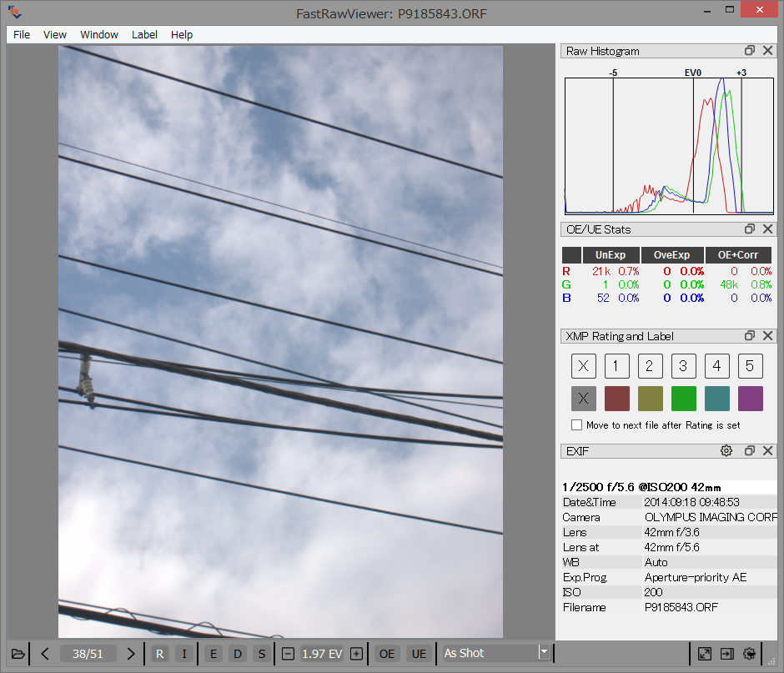This screenshot has height=673, width=784.
Task: Open the Label menu
Action: pos(144,34)
